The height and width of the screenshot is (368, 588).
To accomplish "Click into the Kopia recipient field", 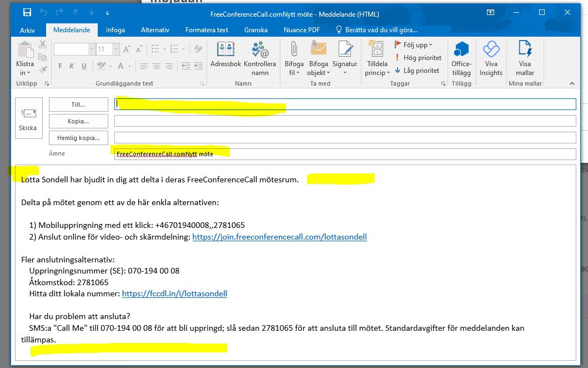I will (345, 121).
